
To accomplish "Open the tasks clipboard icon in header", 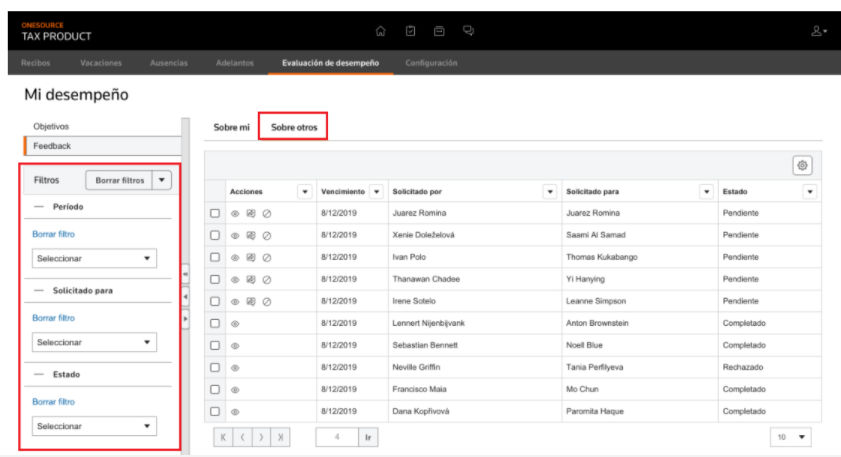I will [x=410, y=31].
